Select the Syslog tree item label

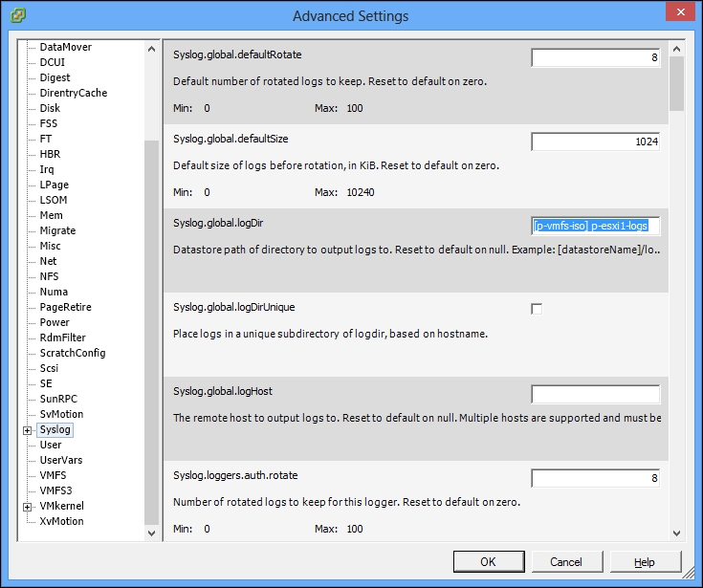(55, 429)
